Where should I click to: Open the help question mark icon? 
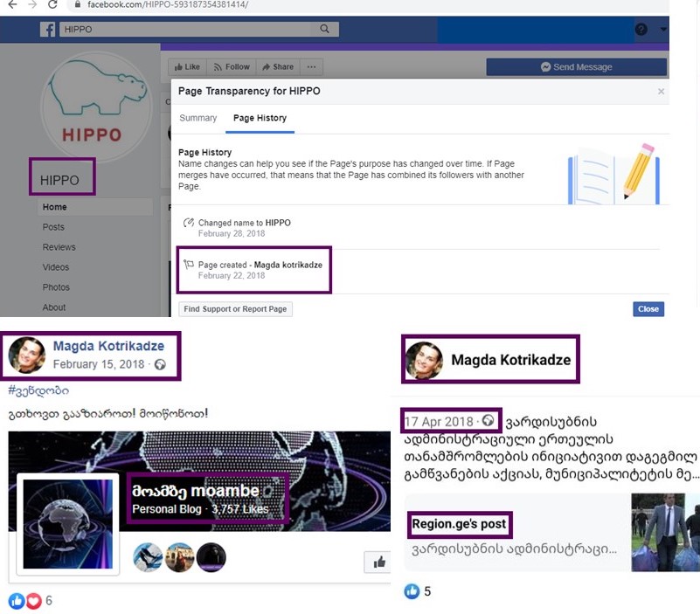point(641,30)
